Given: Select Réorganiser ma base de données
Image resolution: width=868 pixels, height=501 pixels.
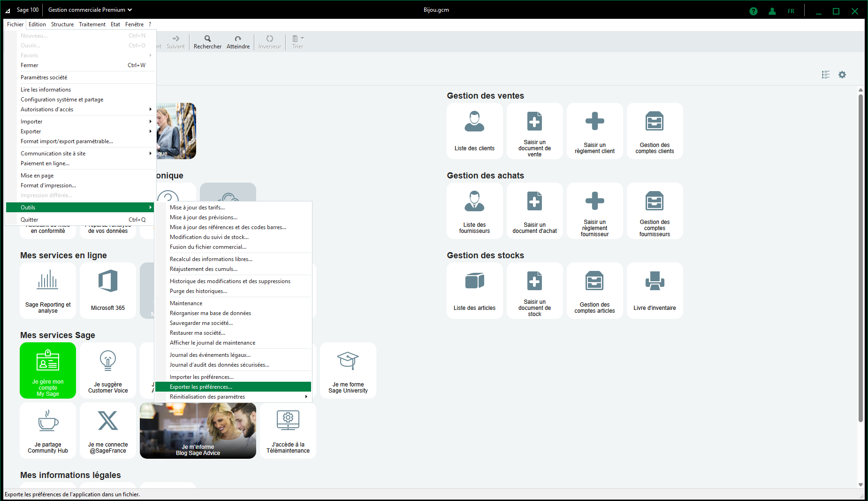Looking at the screenshot, I should coord(233,313).
